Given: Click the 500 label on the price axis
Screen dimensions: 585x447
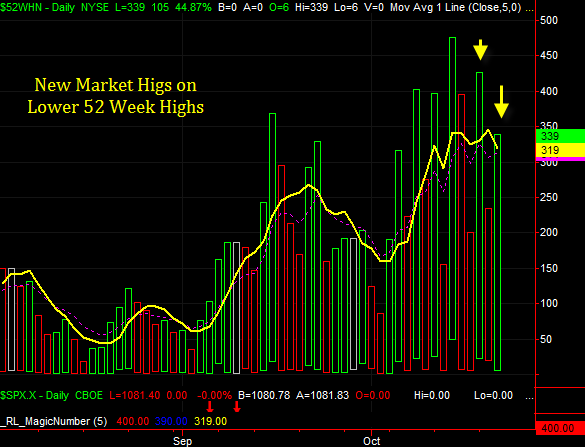Looking at the screenshot, I should (549, 20).
